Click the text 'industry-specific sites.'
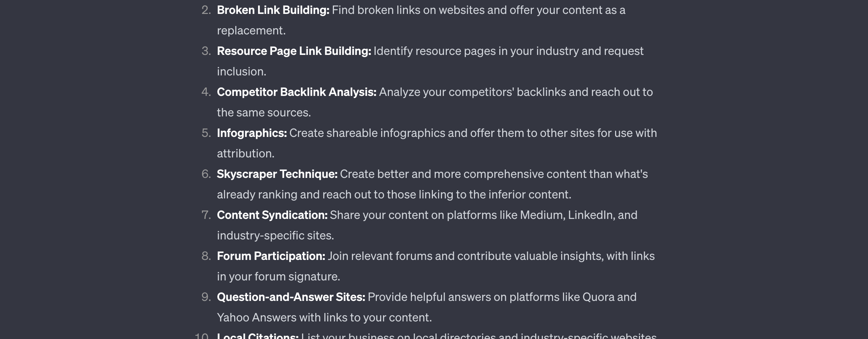The image size is (868, 339). (x=275, y=235)
